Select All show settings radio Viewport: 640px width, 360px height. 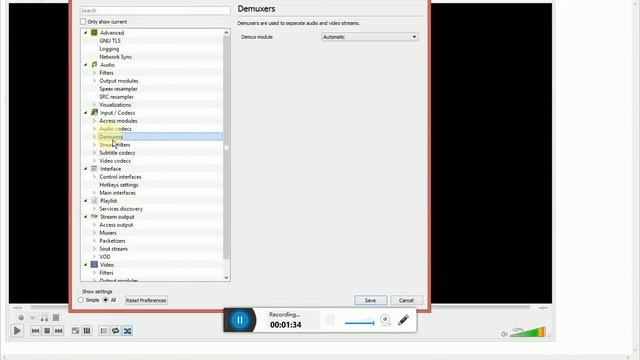pos(105,300)
